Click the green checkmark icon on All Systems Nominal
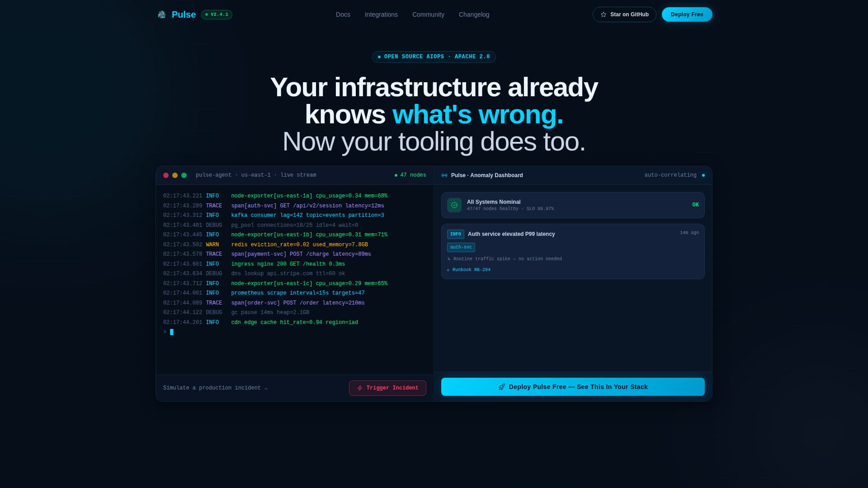868x488 pixels. tap(454, 205)
